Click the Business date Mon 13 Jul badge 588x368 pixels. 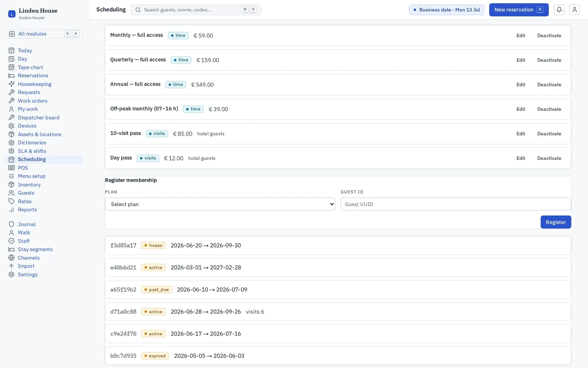(x=447, y=10)
